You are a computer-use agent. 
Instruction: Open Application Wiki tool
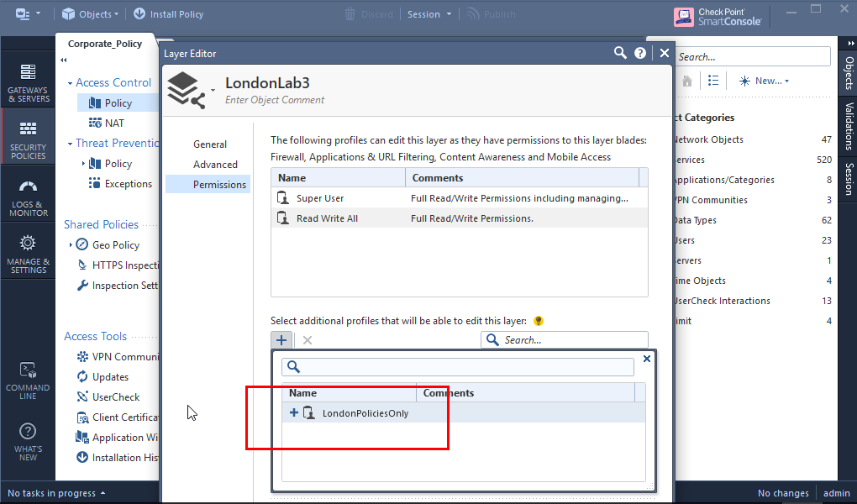tap(118, 438)
